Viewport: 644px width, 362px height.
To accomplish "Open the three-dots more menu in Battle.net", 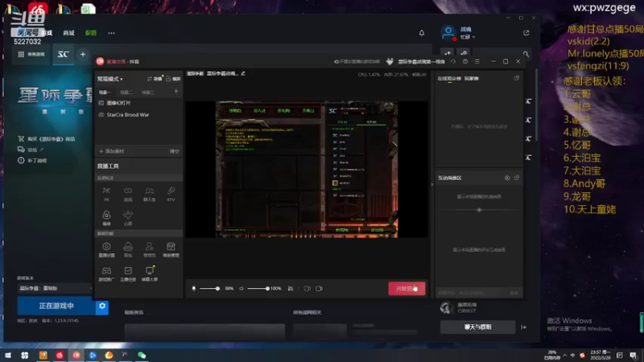I will click(111, 33).
